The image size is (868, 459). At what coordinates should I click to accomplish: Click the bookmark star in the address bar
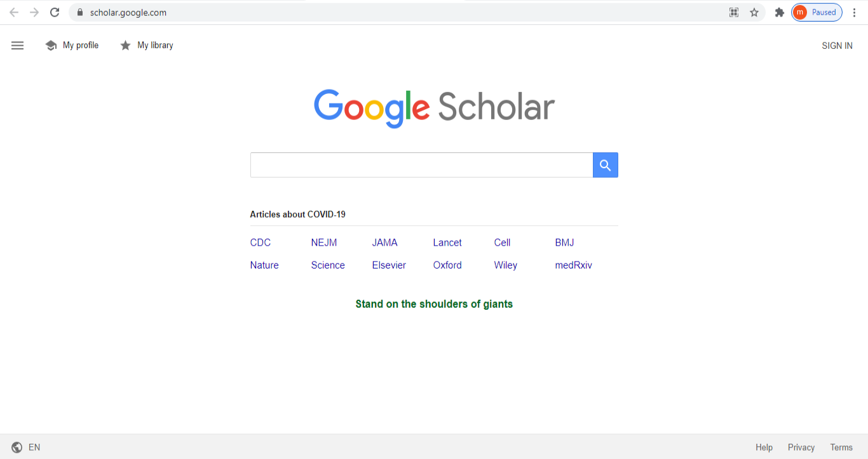pos(754,11)
